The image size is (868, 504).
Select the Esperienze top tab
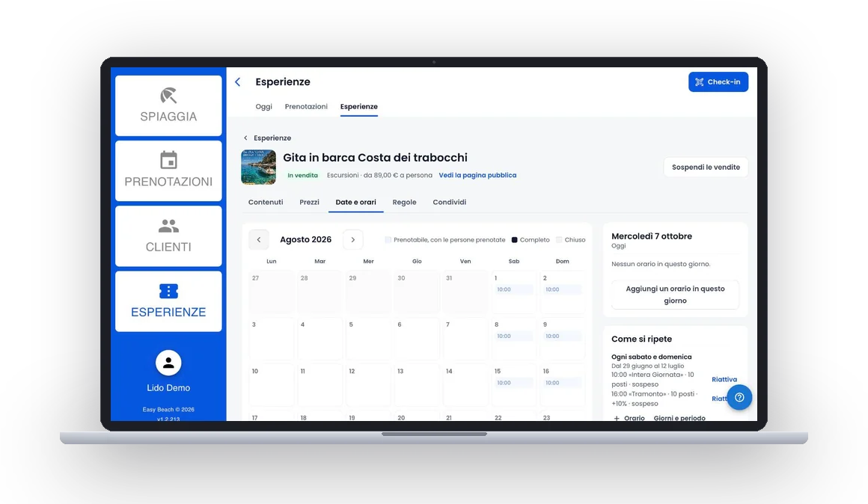tap(358, 106)
